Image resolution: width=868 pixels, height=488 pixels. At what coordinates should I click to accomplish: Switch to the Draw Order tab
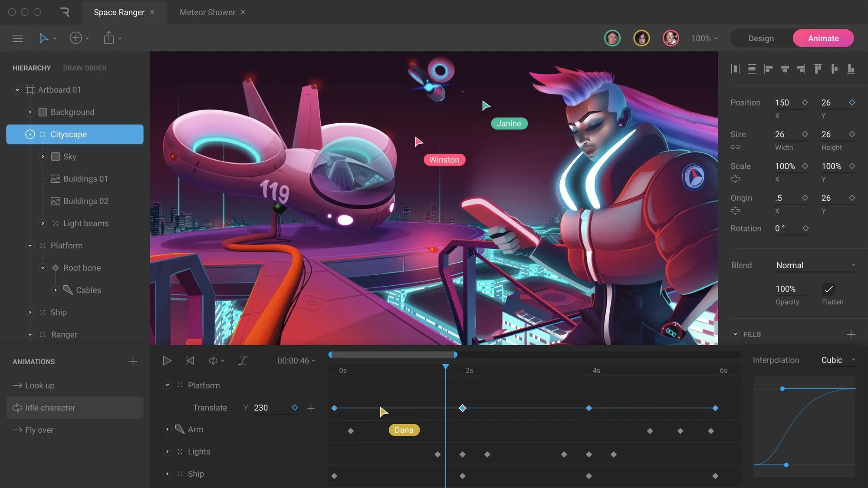pyautogui.click(x=85, y=68)
